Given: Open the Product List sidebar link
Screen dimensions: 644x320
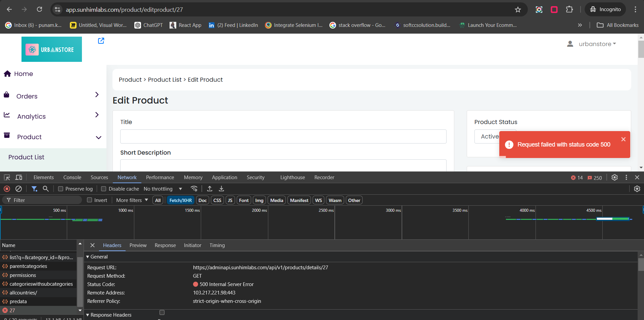Looking at the screenshot, I should (26, 157).
